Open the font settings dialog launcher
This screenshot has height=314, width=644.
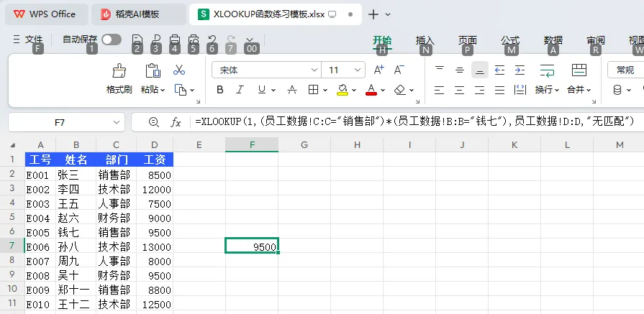(417, 101)
